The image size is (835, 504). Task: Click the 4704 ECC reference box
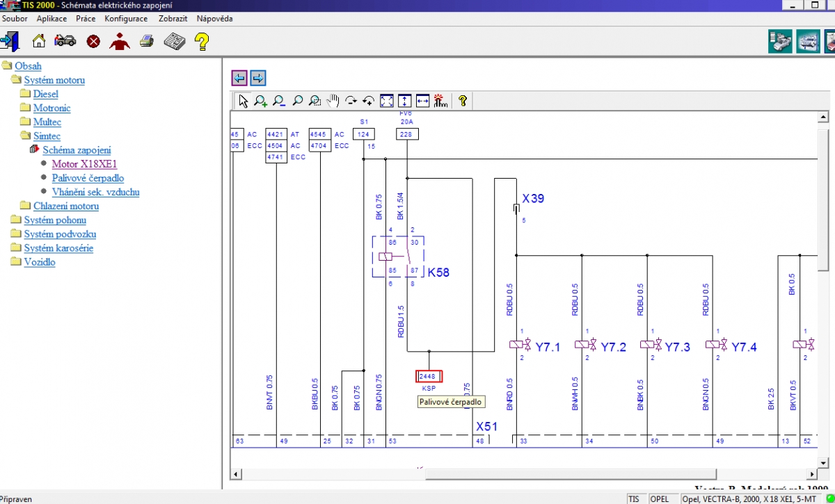(x=319, y=146)
